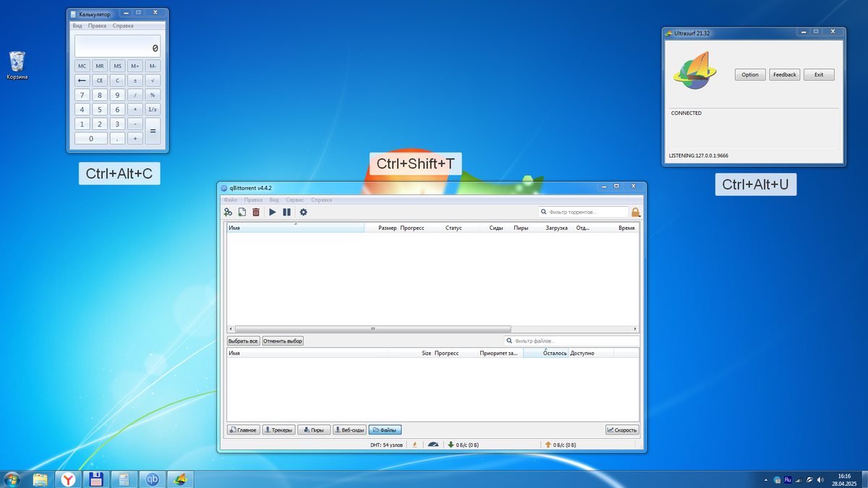Screen dimensions: 868x488
Task: Click the qBittorrent taskbar icon
Action: pos(152,479)
